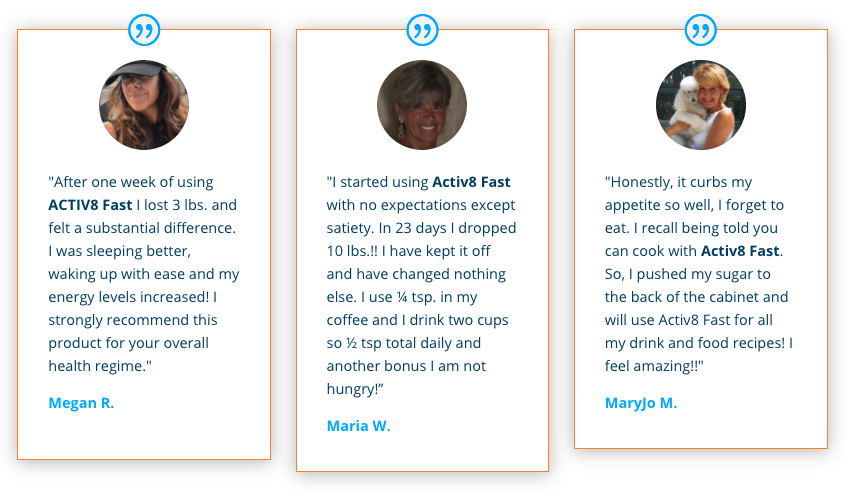The width and height of the screenshot is (845, 490).
Task: Open Megan R.'s profile photo with cap
Action: click(144, 105)
